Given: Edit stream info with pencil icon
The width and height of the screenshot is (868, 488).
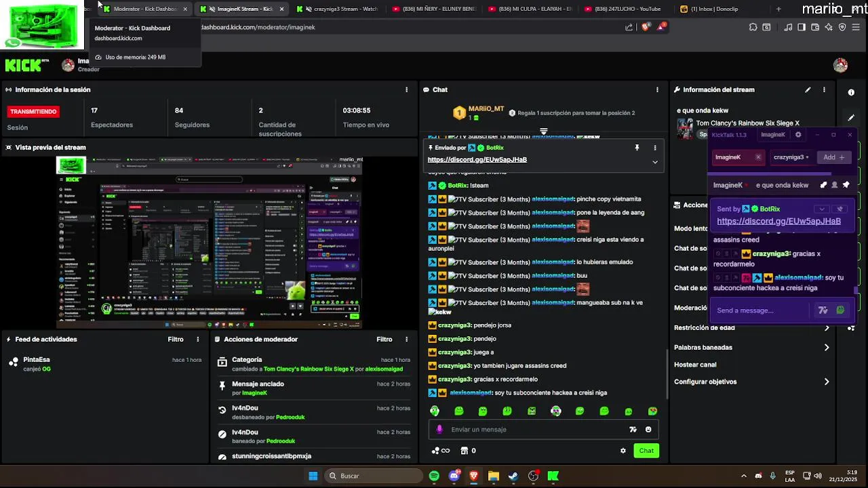Looking at the screenshot, I should [808, 89].
